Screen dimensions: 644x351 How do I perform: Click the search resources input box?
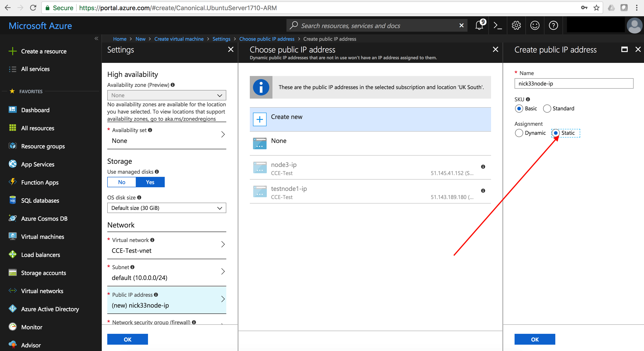click(x=377, y=26)
